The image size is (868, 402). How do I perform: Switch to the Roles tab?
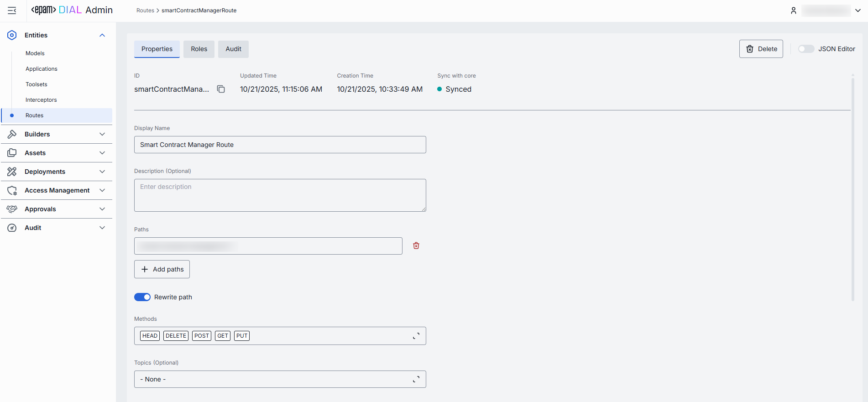199,49
